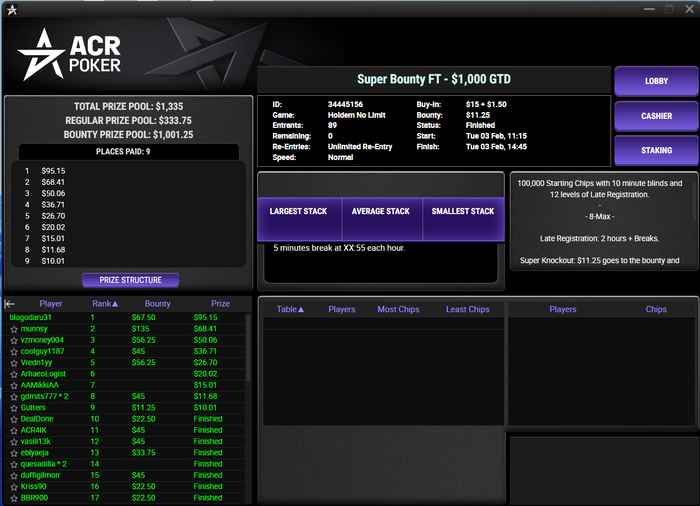Click the ACR star icon in title bar
Image resolution: width=700 pixels, height=506 pixels.
pos(12,9)
